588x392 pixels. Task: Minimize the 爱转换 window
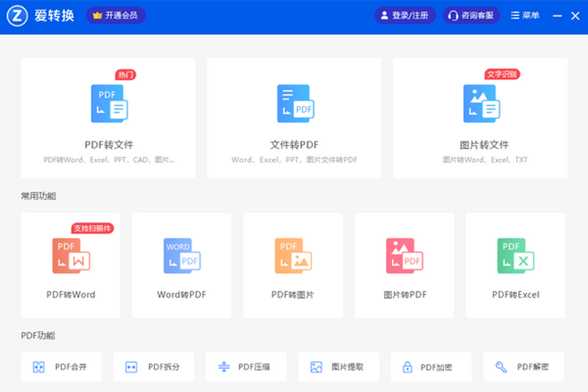tap(557, 16)
